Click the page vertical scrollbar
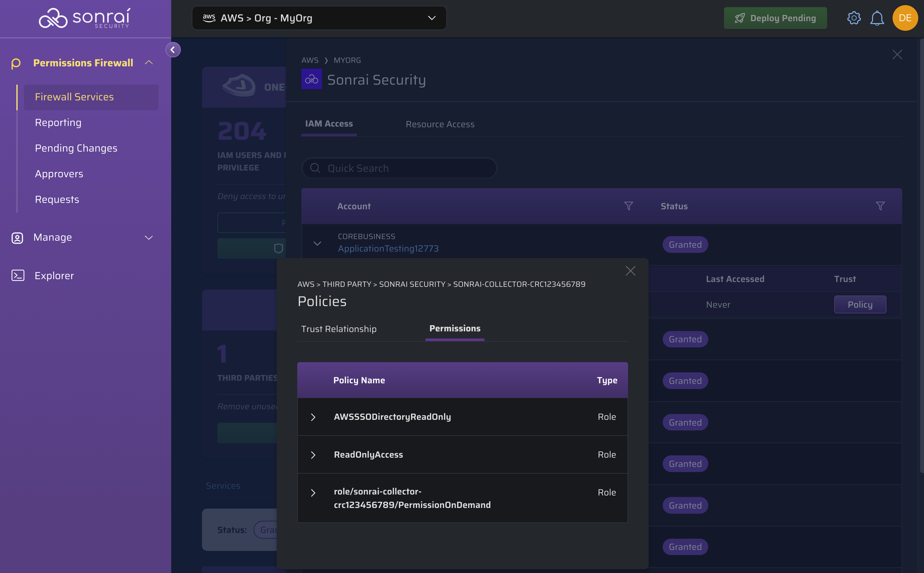Viewport: 924px width, 573px height. [x=921, y=256]
